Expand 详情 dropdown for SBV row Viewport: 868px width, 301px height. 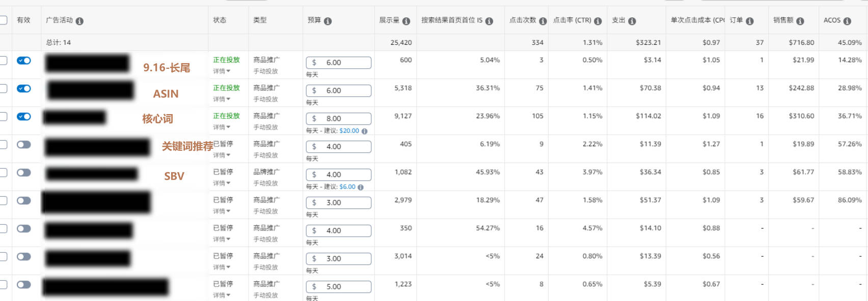click(222, 183)
